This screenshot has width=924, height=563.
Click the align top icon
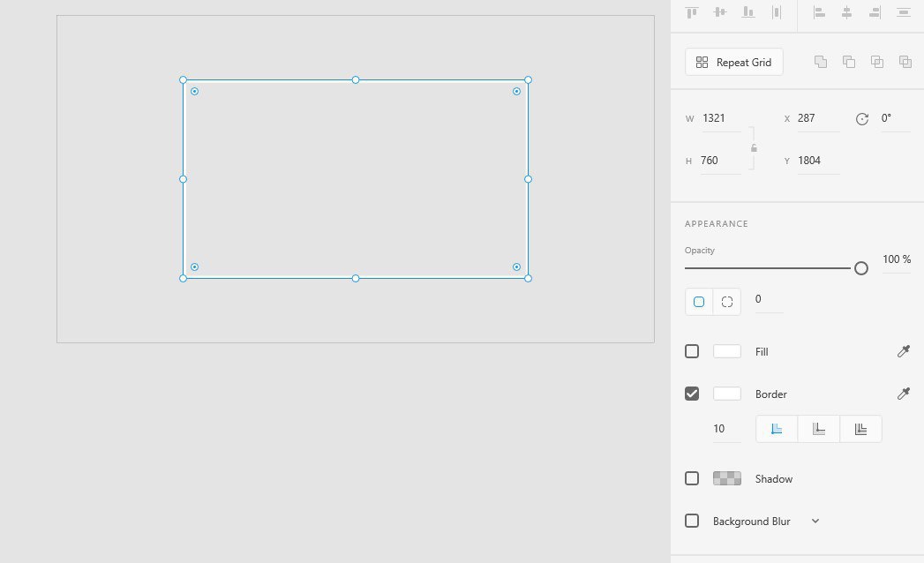(x=692, y=12)
